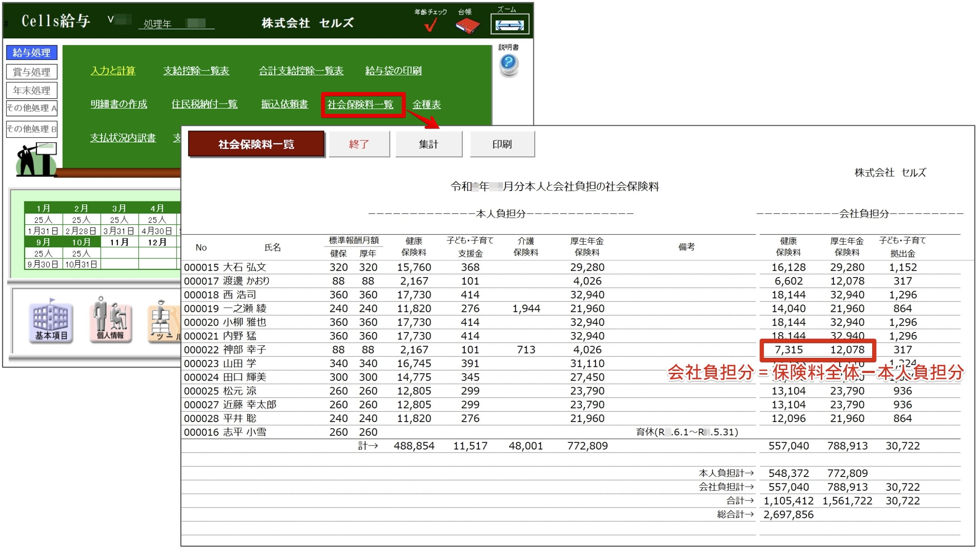Open the ツール icon beside 個人情報
Screen dimensions: 980x552
point(164,322)
